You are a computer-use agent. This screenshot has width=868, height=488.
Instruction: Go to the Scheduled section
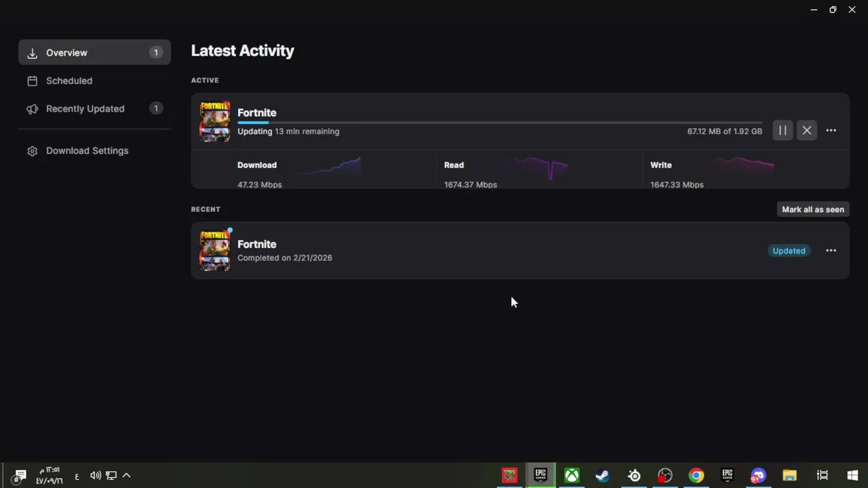point(95,81)
